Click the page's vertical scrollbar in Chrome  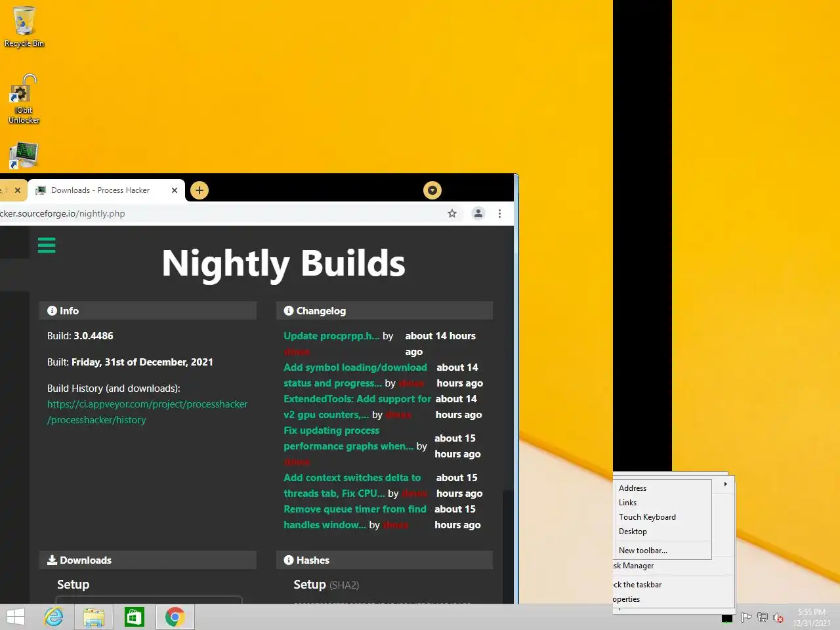tap(508, 415)
